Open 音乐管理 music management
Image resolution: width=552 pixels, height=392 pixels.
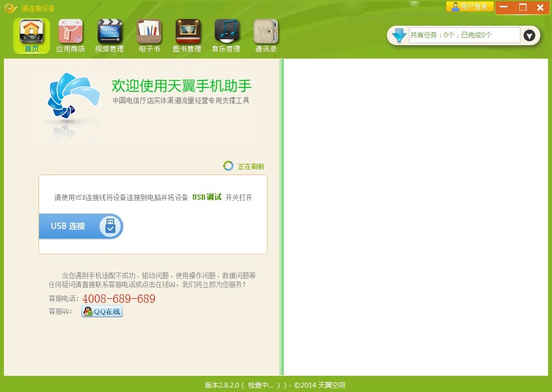pos(226,36)
